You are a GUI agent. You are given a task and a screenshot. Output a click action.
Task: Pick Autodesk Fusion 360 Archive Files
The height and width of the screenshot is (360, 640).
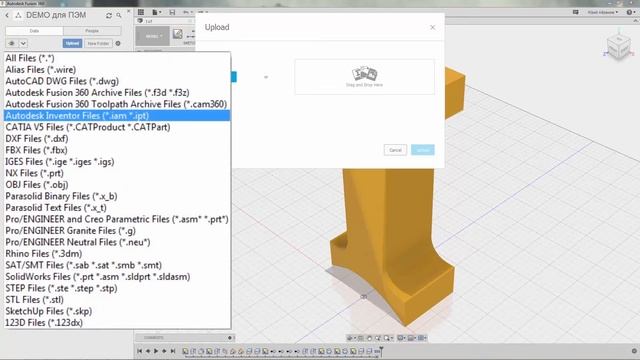117,93
